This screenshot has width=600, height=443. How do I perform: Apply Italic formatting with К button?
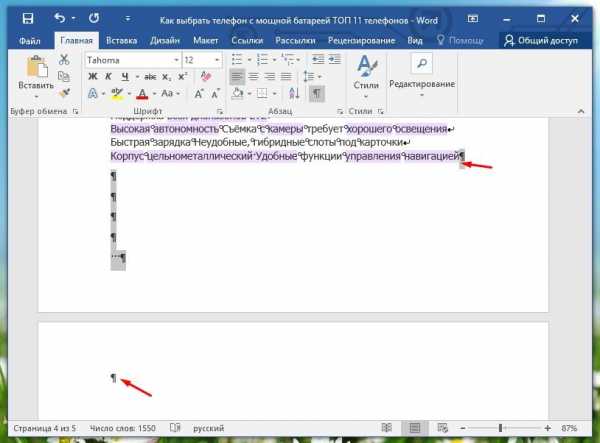(107, 77)
